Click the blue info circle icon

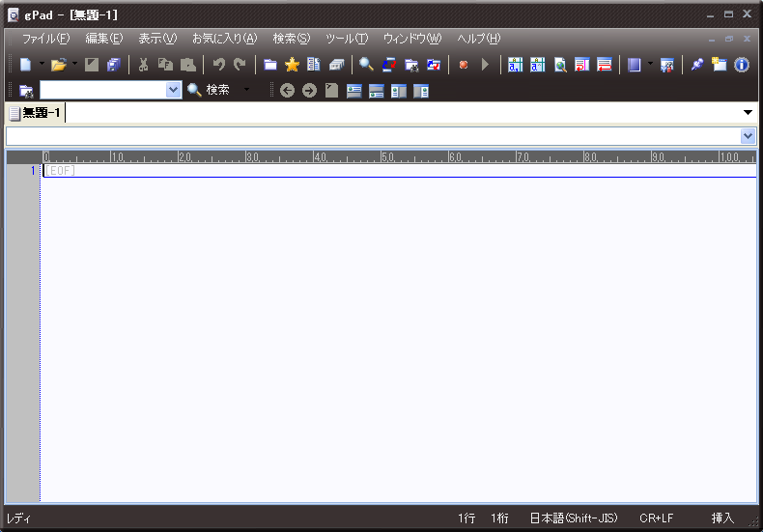pyautogui.click(x=742, y=65)
